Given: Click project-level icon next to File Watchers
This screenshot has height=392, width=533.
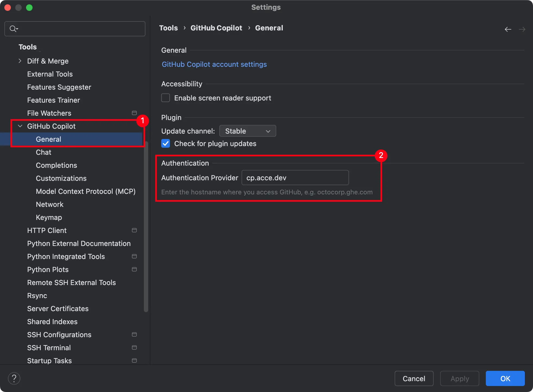Looking at the screenshot, I should (x=134, y=113).
